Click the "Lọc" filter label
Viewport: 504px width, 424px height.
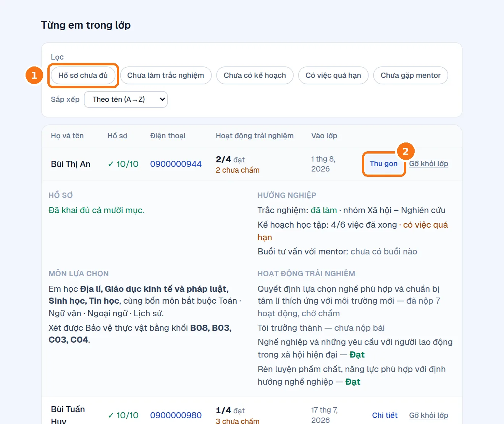click(x=57, y=57)
